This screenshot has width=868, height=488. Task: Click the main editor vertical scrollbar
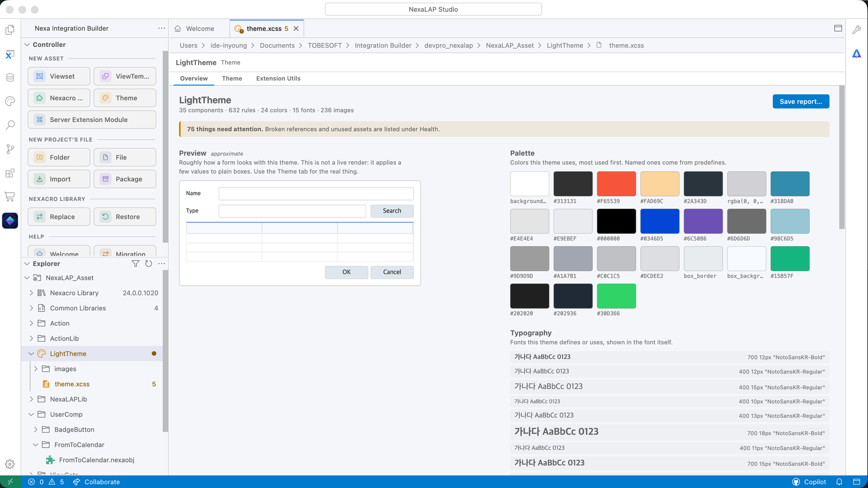(842, 157)
